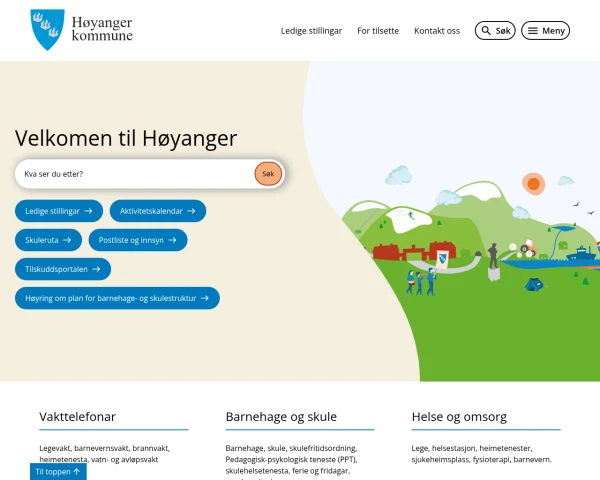Open the Helse og omsorg section
600x480 pixels.
click(x=459, y=416)
